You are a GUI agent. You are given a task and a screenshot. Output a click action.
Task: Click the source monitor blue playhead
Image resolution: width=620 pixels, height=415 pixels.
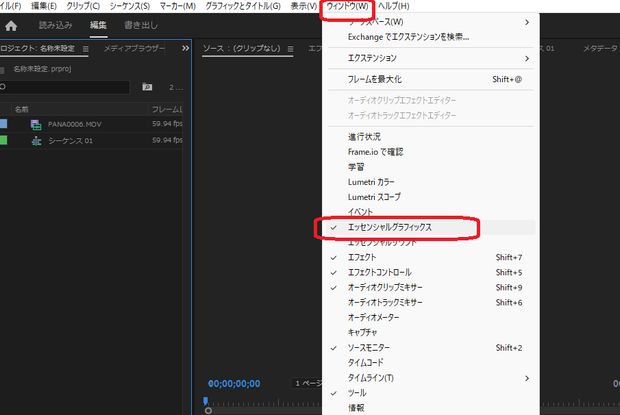205,401
